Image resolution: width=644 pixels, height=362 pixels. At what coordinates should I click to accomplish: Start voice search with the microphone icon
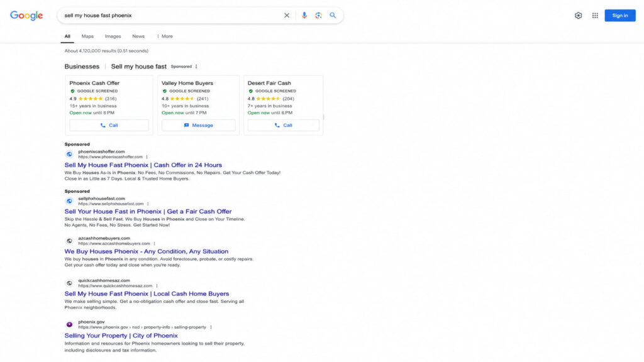304,16
